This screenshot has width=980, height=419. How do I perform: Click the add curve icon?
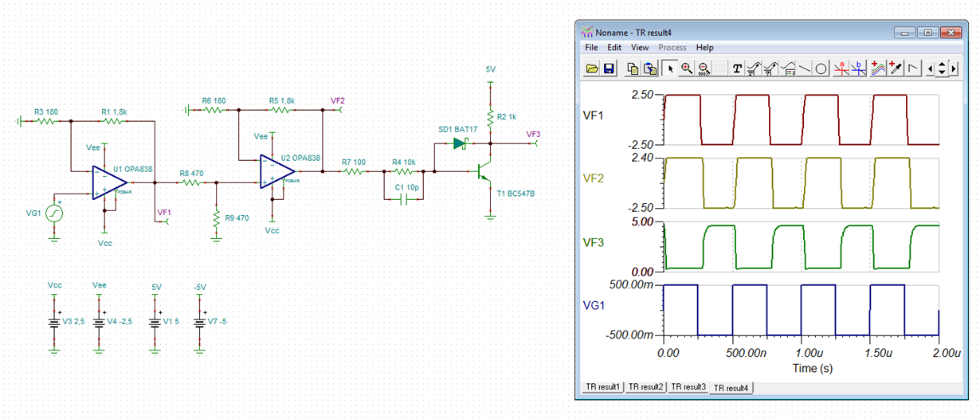pyautogui.click(x=878, y=69)
